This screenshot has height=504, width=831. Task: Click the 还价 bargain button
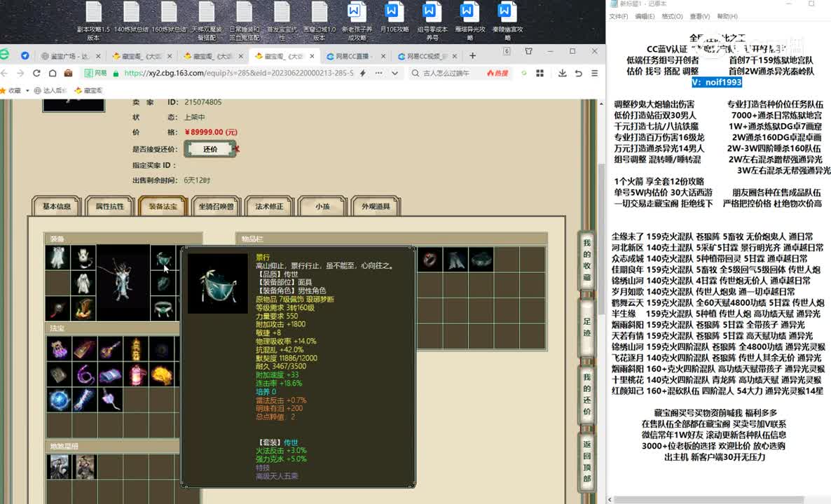coord(210,149)
